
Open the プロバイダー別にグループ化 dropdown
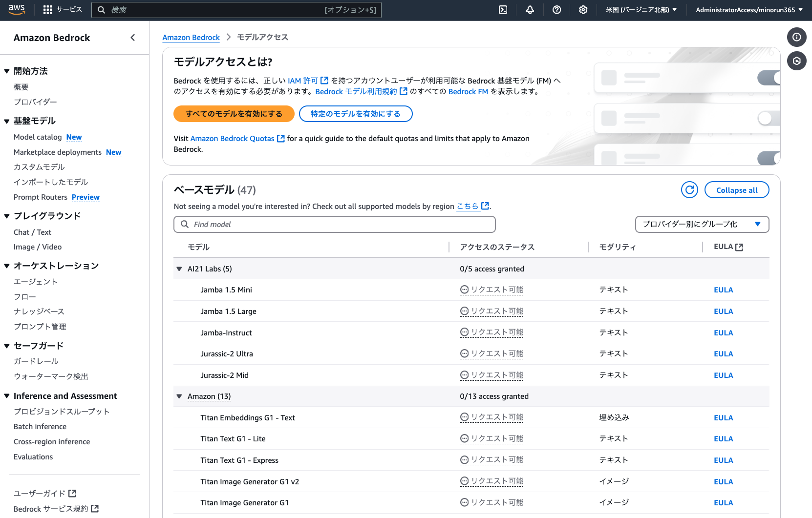tap(702, 224)
